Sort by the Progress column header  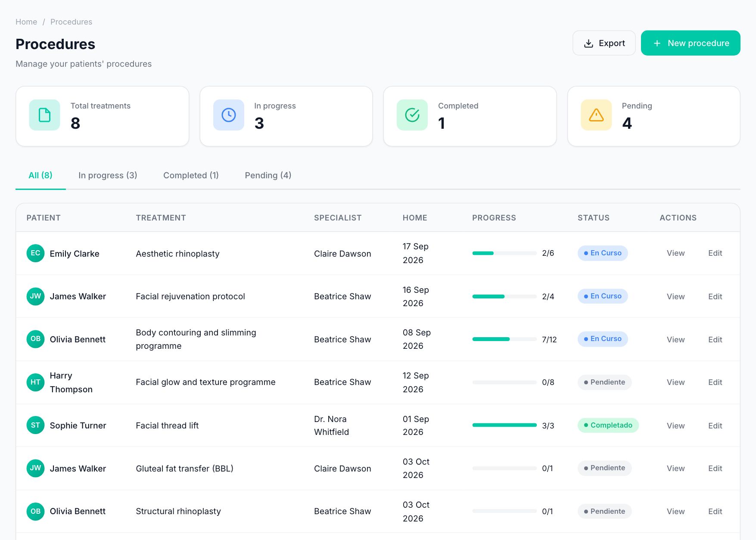[x=494, y=218]
